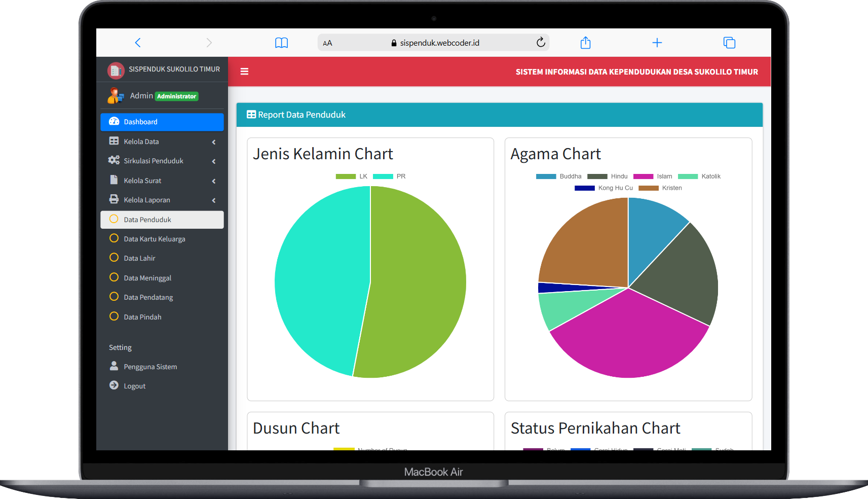
Task: Click Kristen legend color swatch
Action: [x=648, y=188]
